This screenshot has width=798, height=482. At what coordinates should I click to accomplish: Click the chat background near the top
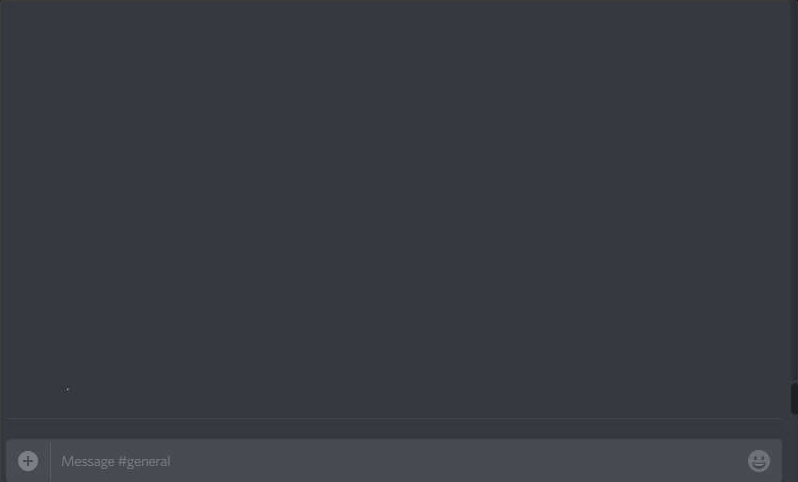[395, 31]
